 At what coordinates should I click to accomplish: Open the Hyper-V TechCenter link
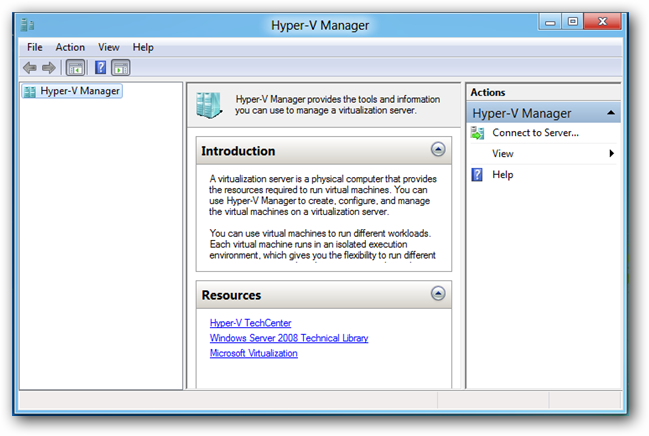[250, 323]
